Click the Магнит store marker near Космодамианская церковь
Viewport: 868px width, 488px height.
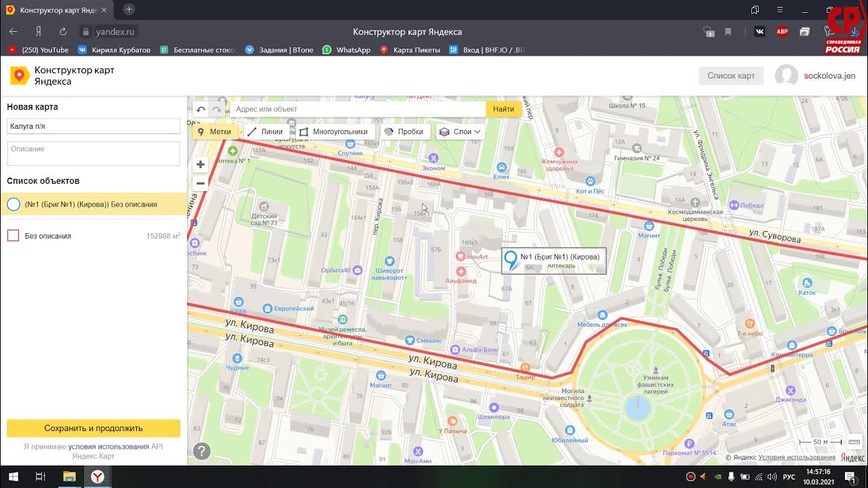coord(649,226)
